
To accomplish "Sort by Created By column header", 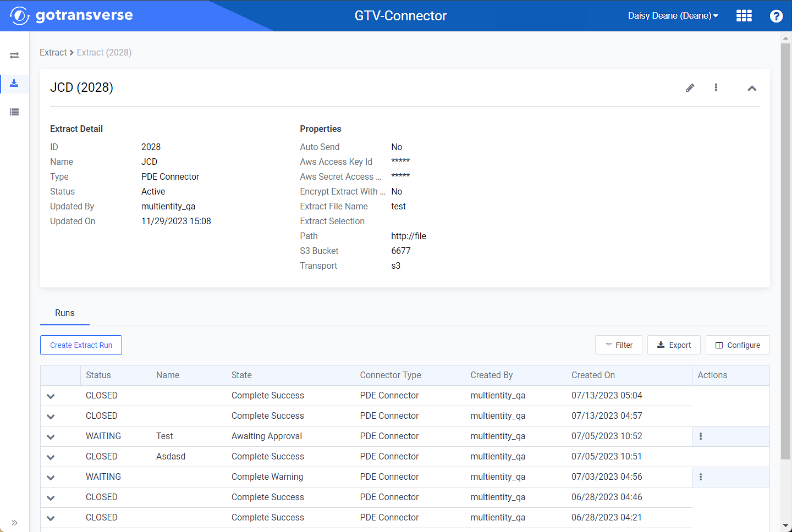I will click(x=491, y=375).
